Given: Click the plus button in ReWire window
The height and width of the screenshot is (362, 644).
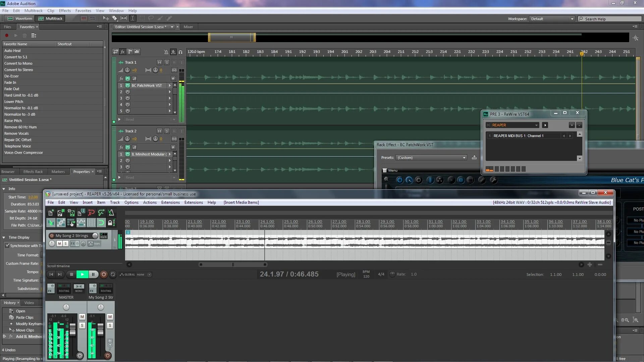Looking at the screenshot, I should (572, 125).
